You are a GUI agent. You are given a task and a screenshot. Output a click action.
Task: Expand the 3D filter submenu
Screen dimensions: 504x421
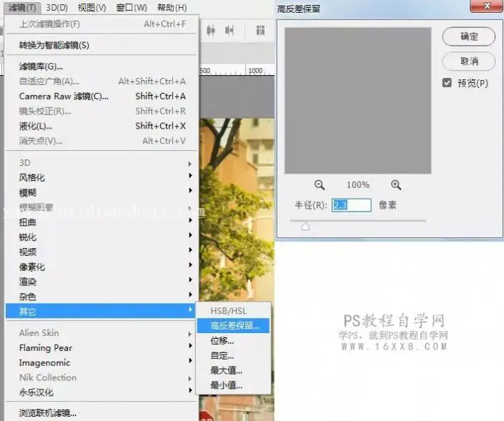click(102, 163)
